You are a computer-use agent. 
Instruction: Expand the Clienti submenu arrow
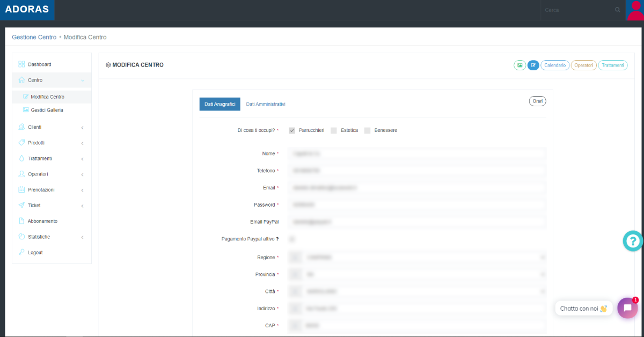[82, 128]
